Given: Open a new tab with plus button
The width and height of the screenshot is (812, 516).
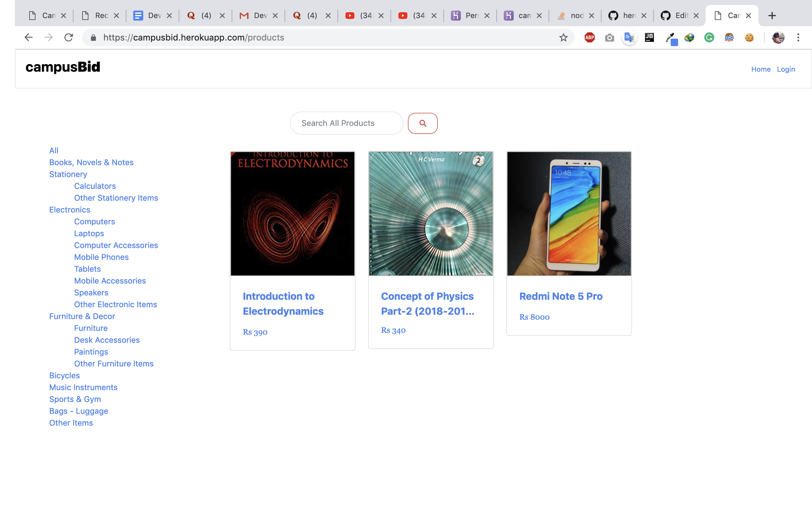Looking at the screenshot, I should pyautogui.click(x=772, y=16).
